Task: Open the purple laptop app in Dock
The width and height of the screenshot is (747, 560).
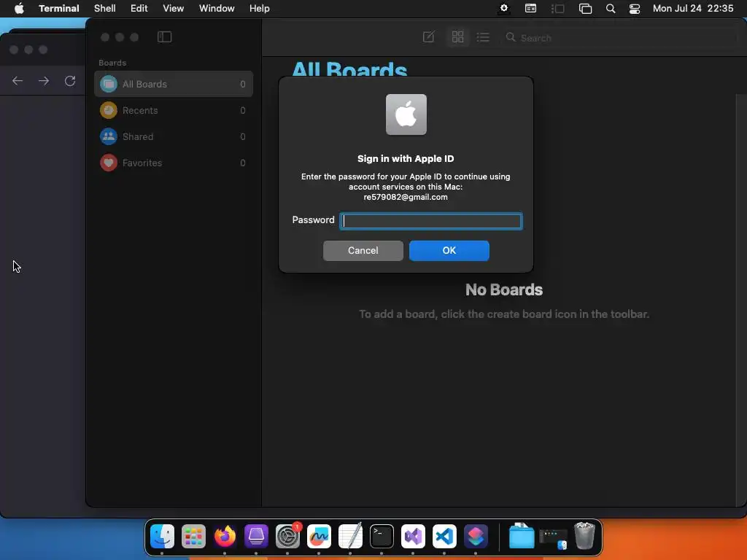Action: (x=256, y=537)
